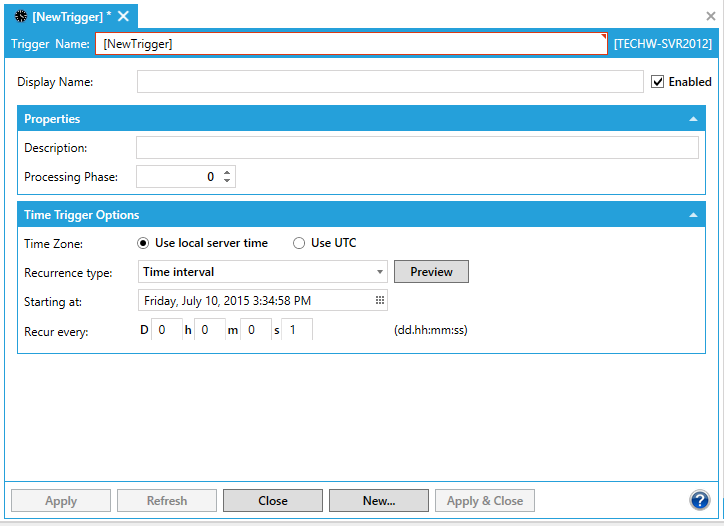Click the seconds field in Recur every
The height and width of the screenshot is (526, 724).
click(296, 329)
